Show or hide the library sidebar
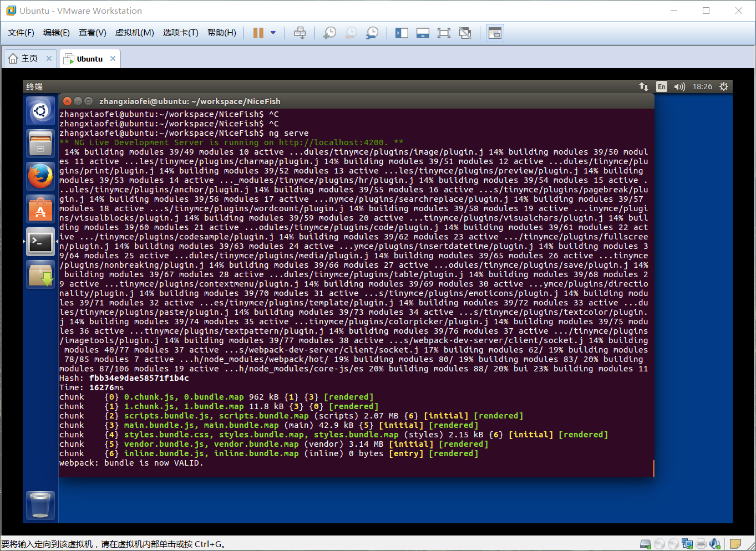This screenshot has height=551, width=756. [x=402, y=33]
